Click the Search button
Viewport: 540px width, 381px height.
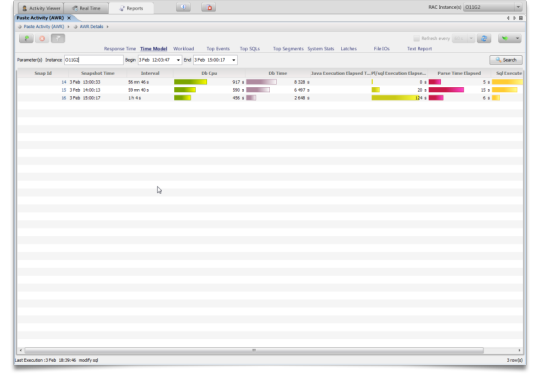click(x=506, y=60)
